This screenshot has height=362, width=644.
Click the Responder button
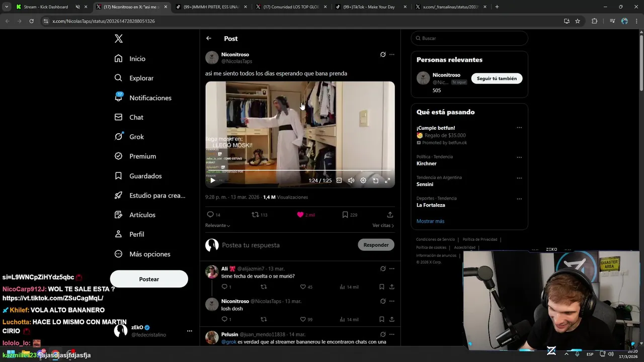tap(376, 245)
